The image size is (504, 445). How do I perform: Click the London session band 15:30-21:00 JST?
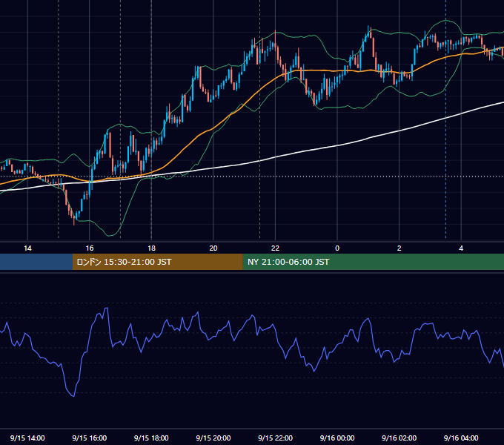157,262
